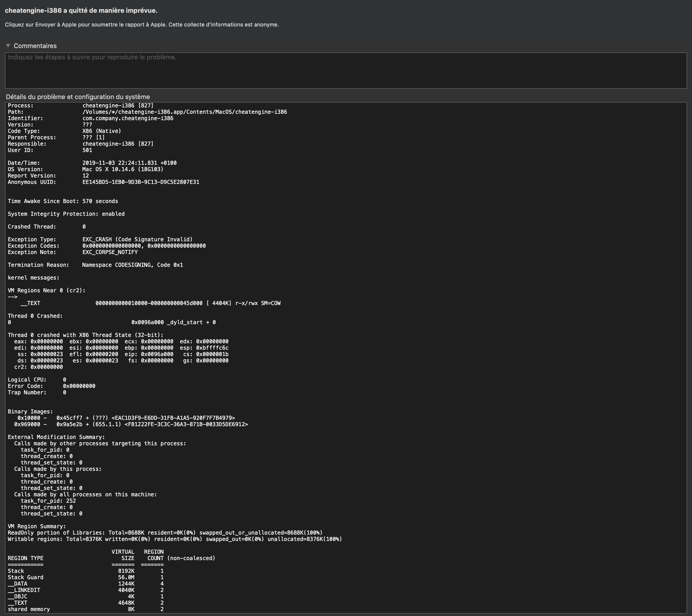Click the OS Version 'Mac OS X 10.14.6 (18G103)'
Screen dimensions: 692x616
click(123, 169)
